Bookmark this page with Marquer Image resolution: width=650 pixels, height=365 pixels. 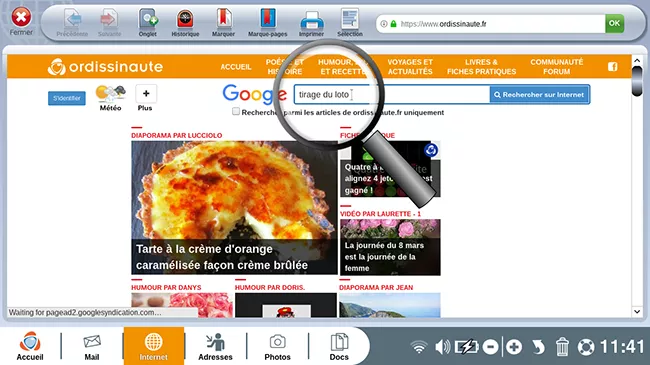[x=223, y=23]
